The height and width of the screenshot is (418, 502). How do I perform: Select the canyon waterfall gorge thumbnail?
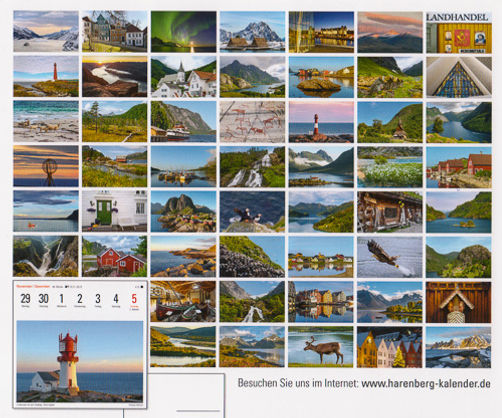coord(46,256)
